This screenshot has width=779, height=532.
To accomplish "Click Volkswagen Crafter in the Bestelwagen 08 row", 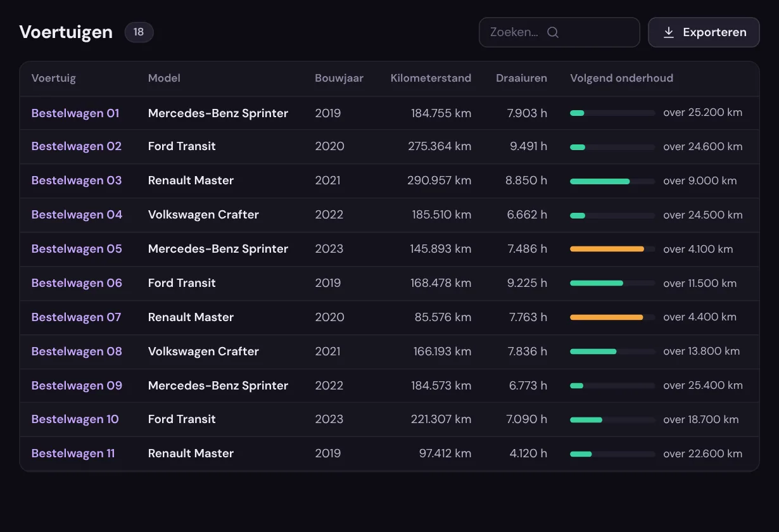I will (203, 351).
